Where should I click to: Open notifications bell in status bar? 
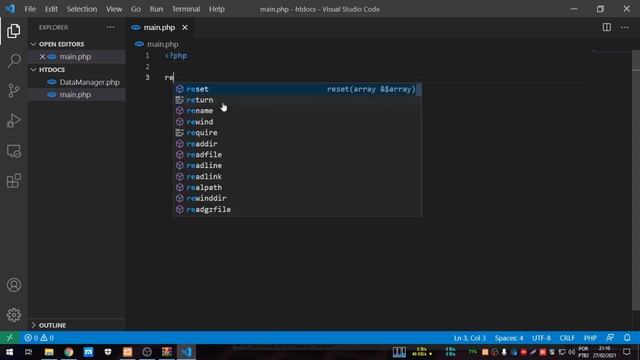tap(627, 338)
